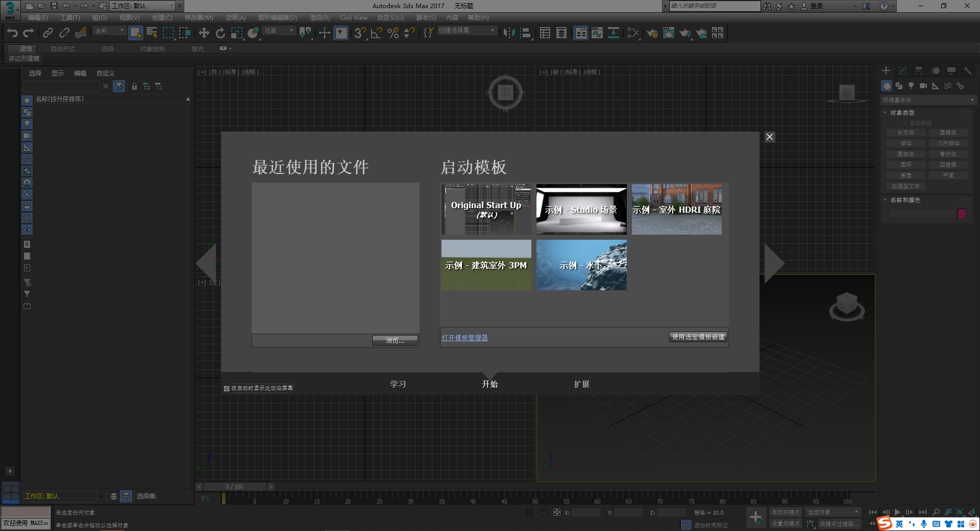Click the Align tool icon
The width and height of the screenshot is (980, 531).
click(525, 33)
